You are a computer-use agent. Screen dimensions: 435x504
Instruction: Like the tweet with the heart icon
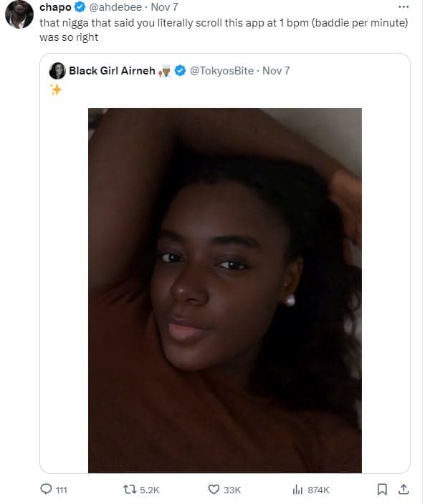coord(214,490)
